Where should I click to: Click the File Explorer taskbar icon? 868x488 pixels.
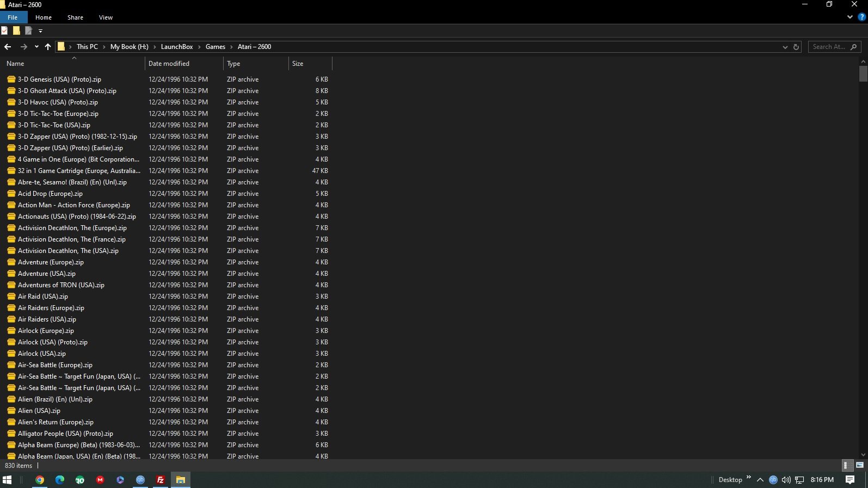point(181,480)
